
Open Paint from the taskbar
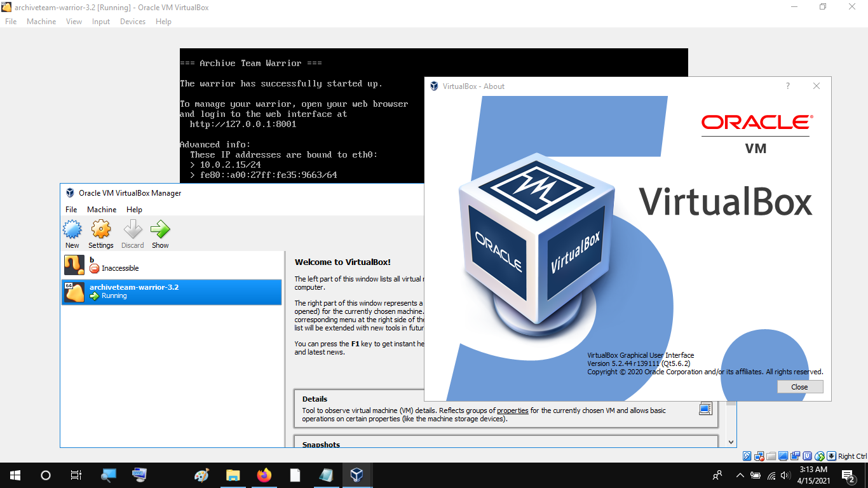click(201, 475)
